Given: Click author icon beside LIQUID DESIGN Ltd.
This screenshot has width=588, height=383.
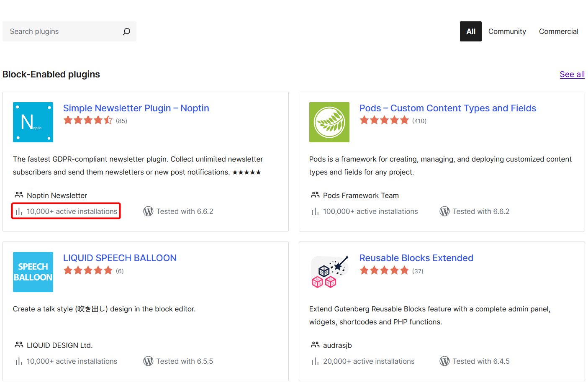Looking at the screenshot, I should (19, 345).
